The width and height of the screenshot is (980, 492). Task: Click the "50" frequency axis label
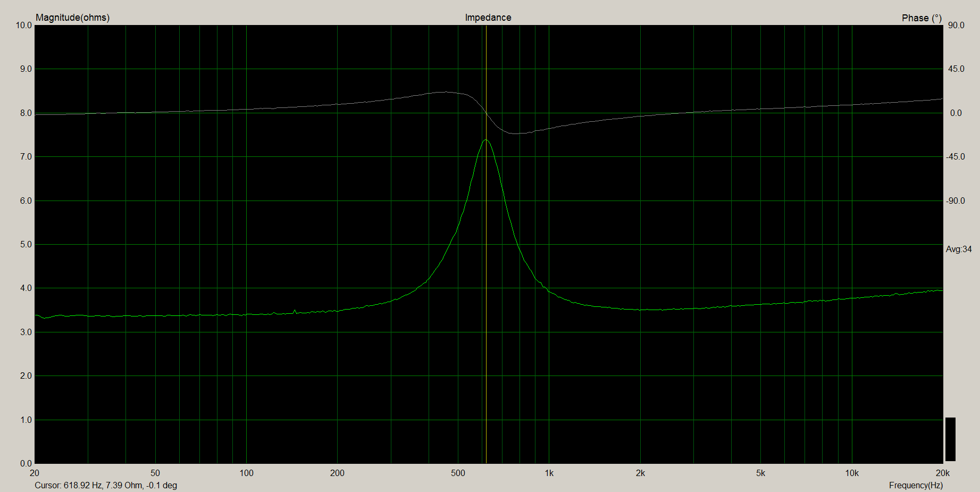(x=155, y=473)
